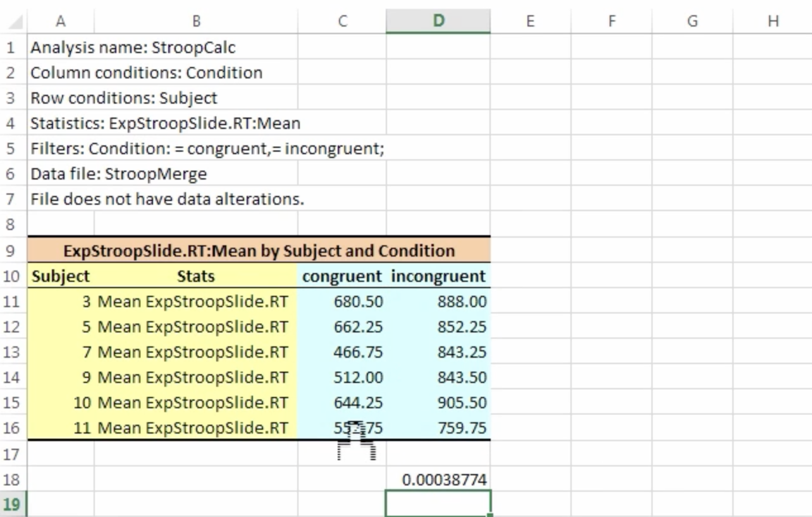The height and width of the screenshot is (517, 812).
Task: Select row 9 header
Action: 13,251
